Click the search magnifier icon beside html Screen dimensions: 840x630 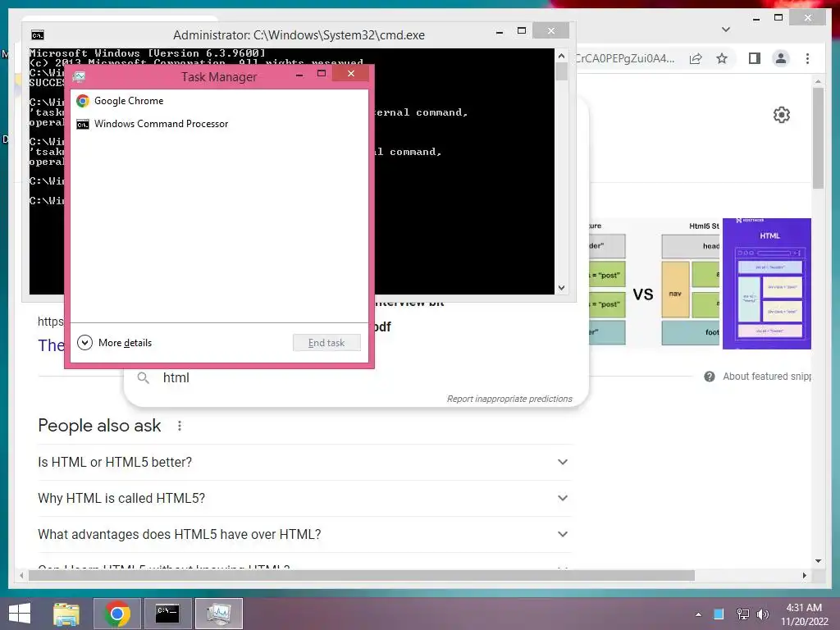coord(143,377)
